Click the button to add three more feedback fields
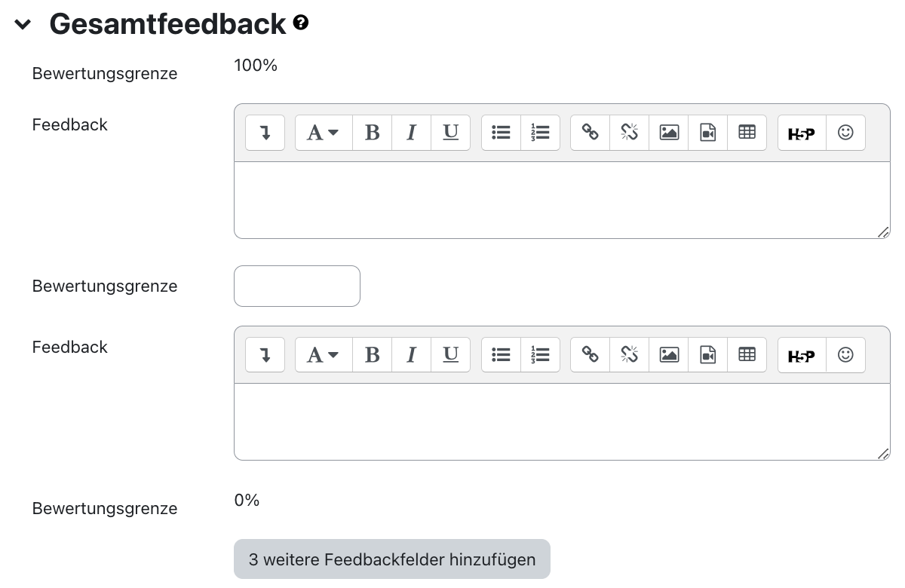Viewport: 905px width, 588px height. click(x=391, y=559)
